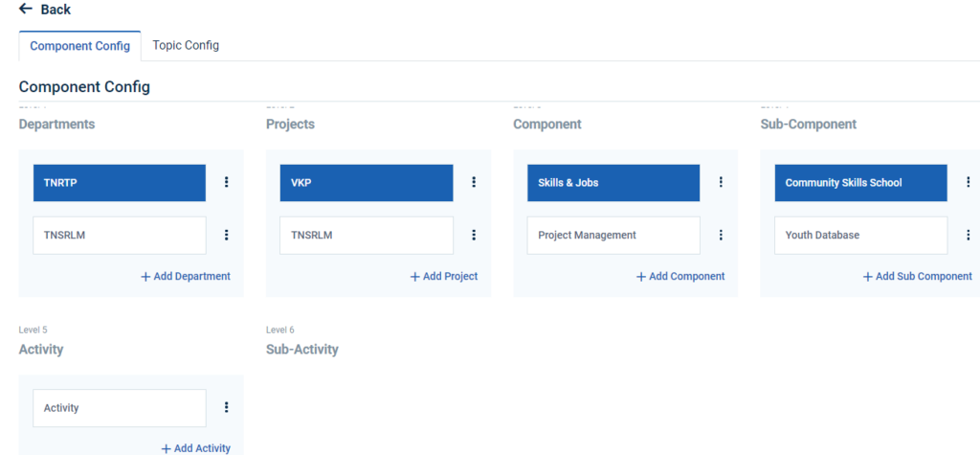
Task: Click Add Project link
Action: click(444, 276)
